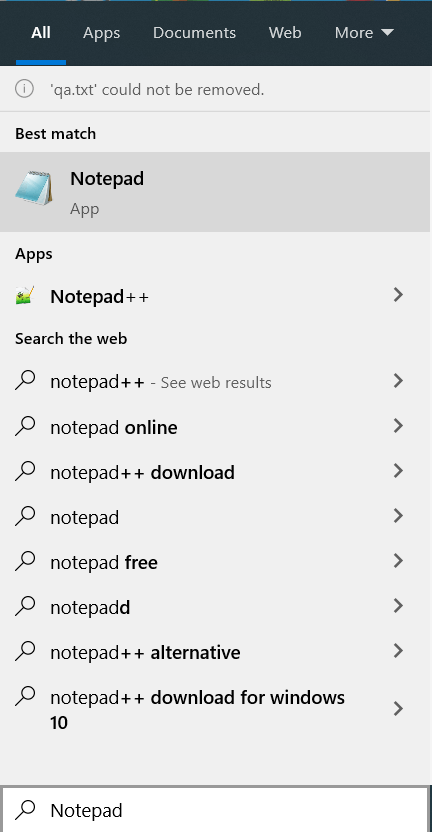Click magnifier icon next to 'notepad online'
The width and height of the screenshot is (432, 832).
25,426
